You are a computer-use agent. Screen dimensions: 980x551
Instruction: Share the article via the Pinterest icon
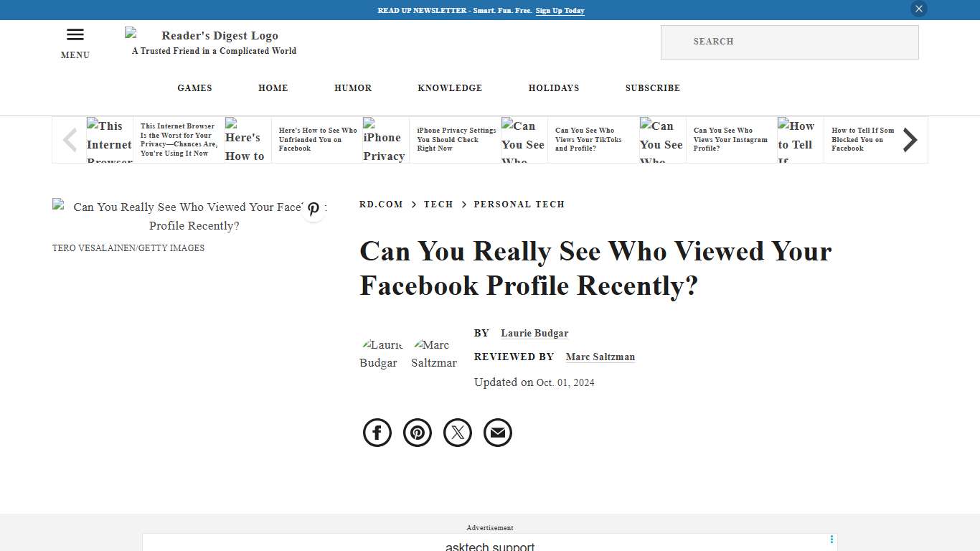coord(417,433)
